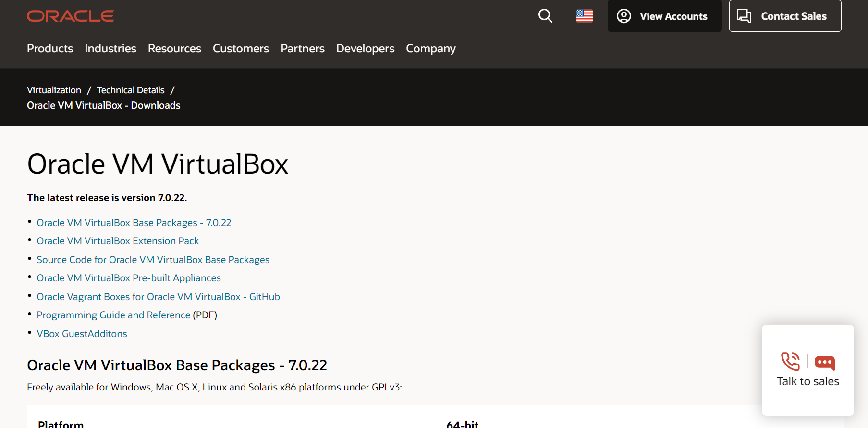Click the red chat bubble icon
The height and width of the screenshot is (428, 868).
[x=825, y=362]
